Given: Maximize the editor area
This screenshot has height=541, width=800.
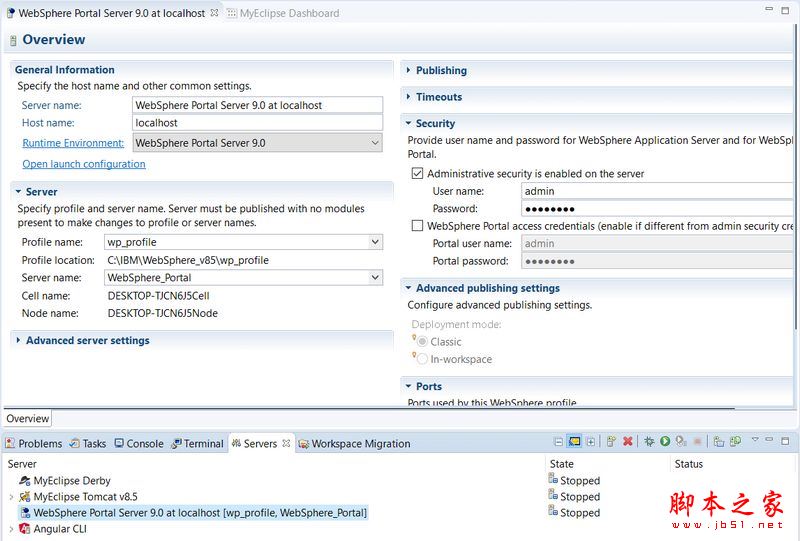Looking at the screenshot, I should click(x=785, y=10).
